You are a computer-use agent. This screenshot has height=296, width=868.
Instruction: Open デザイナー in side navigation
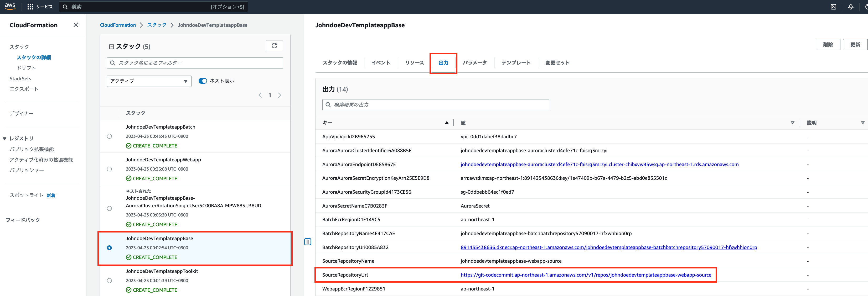point(22,113)
